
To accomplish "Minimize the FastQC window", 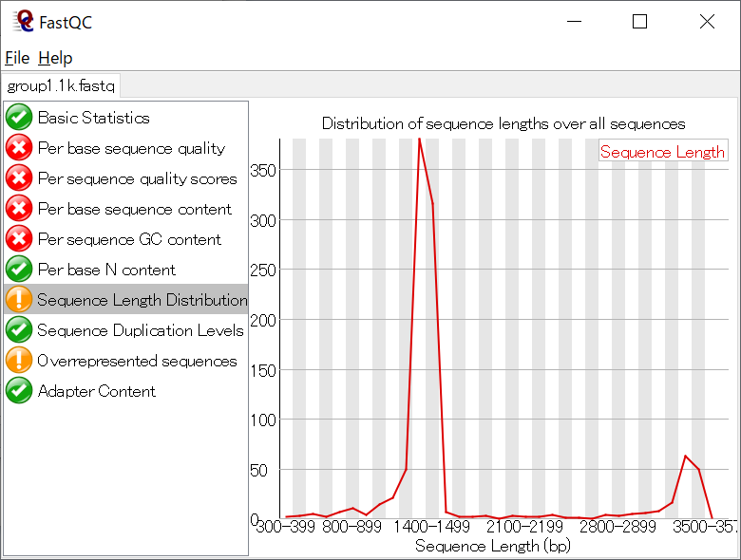I will point(574,21).
